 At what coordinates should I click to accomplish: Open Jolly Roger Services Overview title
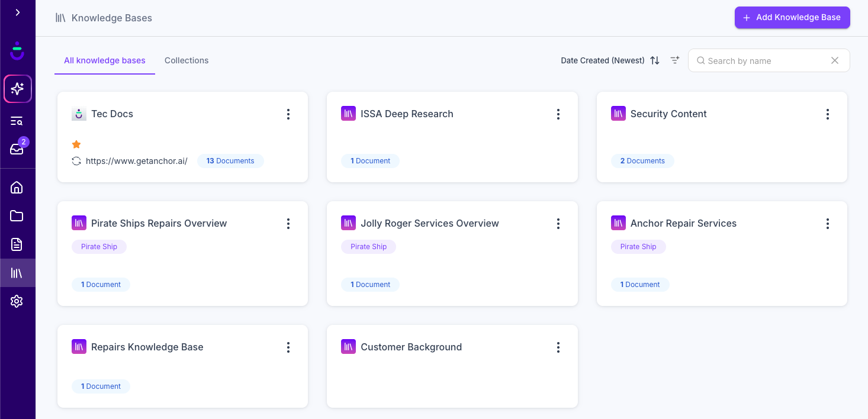(430, 223)
